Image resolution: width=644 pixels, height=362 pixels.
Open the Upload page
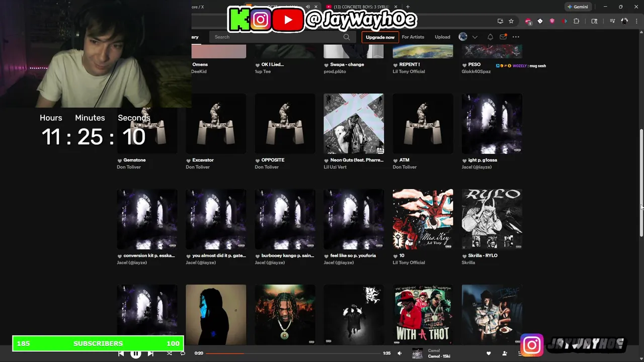[442, 37]
